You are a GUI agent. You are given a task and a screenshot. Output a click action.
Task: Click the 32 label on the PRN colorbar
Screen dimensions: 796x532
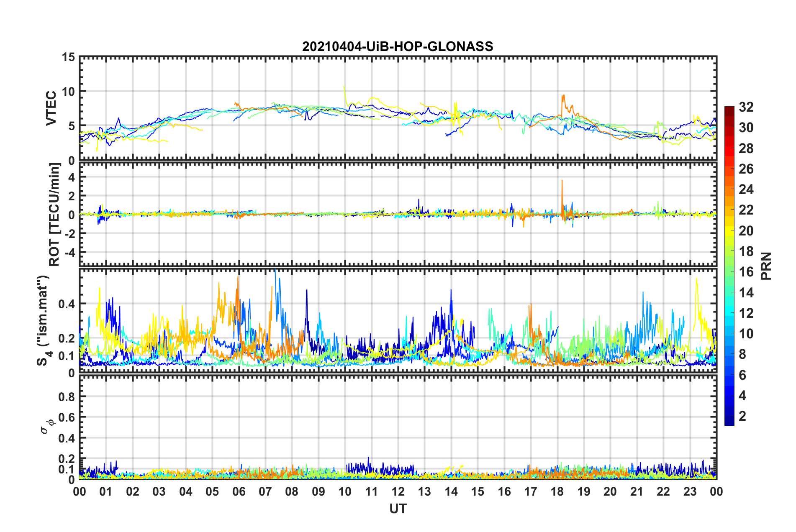(746, 107)
